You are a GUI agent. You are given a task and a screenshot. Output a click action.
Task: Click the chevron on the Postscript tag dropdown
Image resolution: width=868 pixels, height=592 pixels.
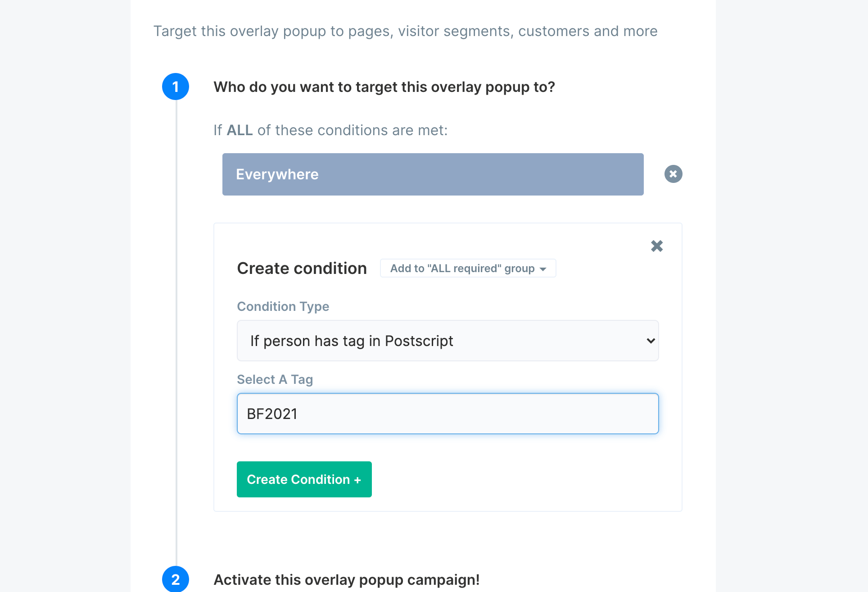pyautogui.click(x=651, y=341)
